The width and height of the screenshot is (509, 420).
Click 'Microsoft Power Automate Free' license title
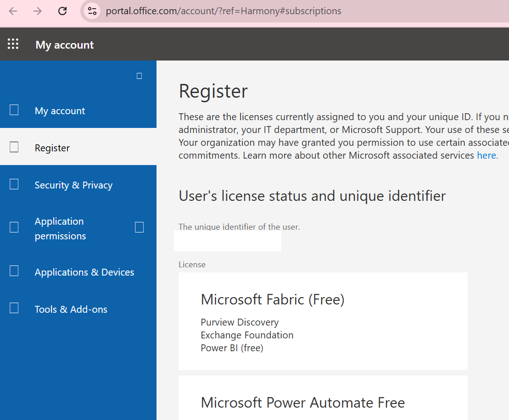(303, 403)
